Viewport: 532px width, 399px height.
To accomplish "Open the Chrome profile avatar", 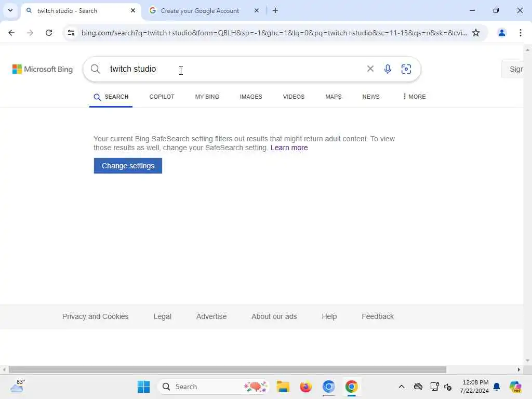I will click(x=501, y=33).
